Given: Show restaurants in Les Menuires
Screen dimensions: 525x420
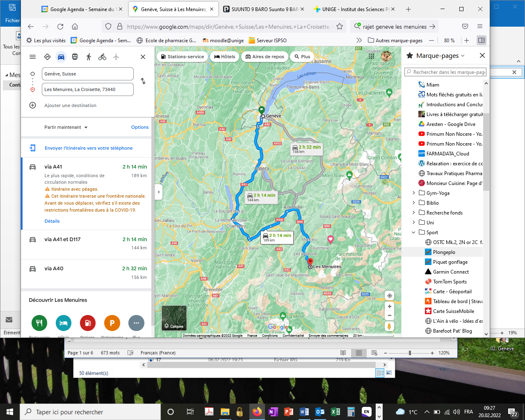Looking at the screenshot, I should tap(39, 323).
